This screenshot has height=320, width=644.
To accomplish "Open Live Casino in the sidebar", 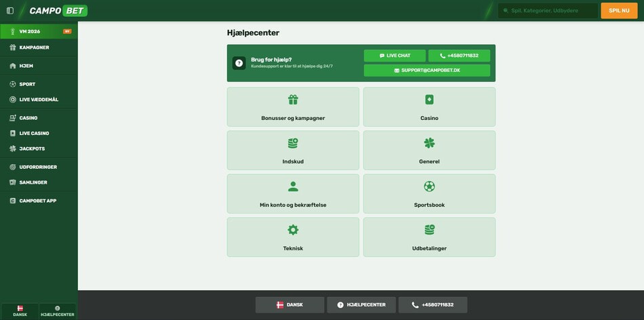I will pos(39,133).
